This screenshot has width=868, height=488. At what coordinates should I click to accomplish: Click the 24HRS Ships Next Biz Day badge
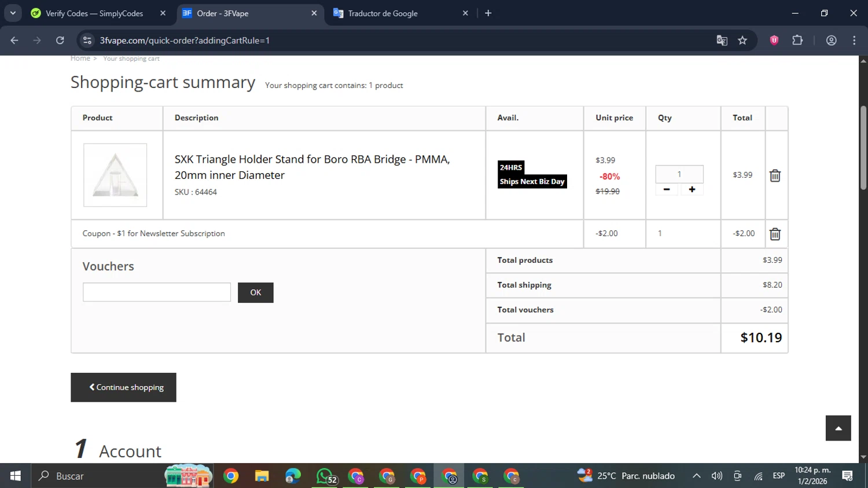532,175
